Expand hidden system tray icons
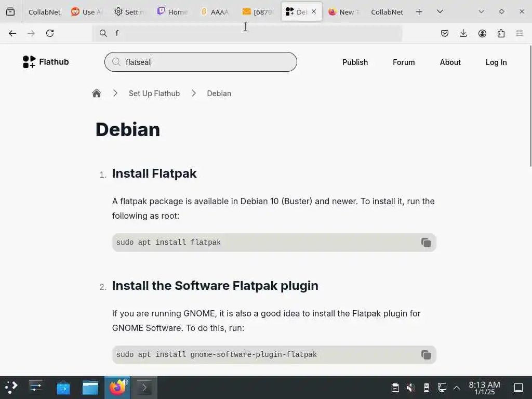The image size is (532, 399). click(457, 388)
